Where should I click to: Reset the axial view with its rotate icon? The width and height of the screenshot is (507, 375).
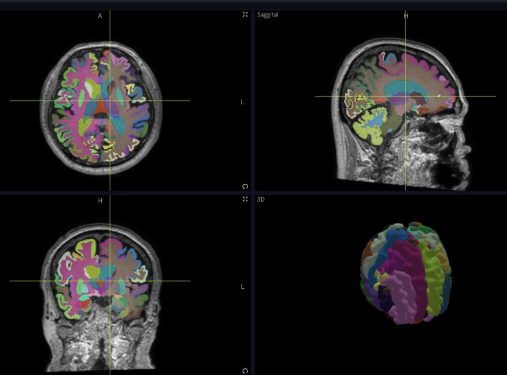pos(245,186)
